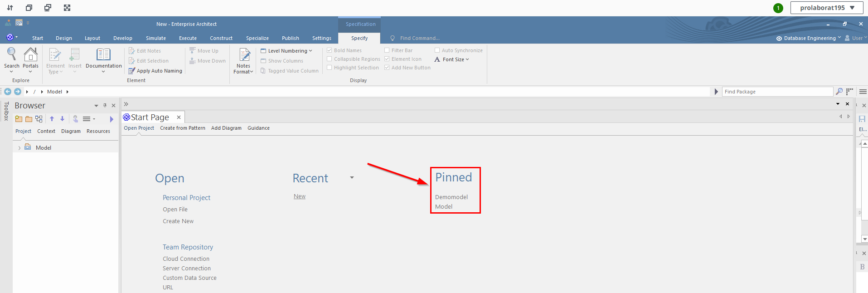Click the grid layout icon beside Find Package
This screenshot has height=293, width=868.
[x=849, y=92]
